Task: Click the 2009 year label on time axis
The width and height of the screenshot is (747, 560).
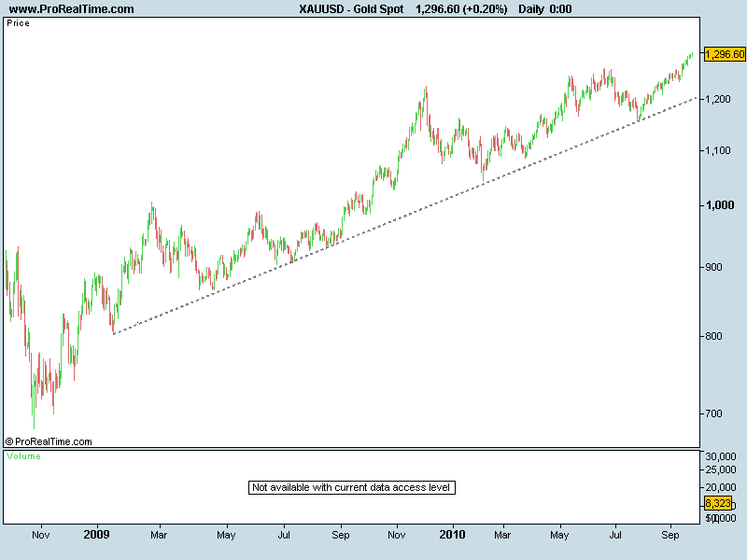Action: coord(97,534)
